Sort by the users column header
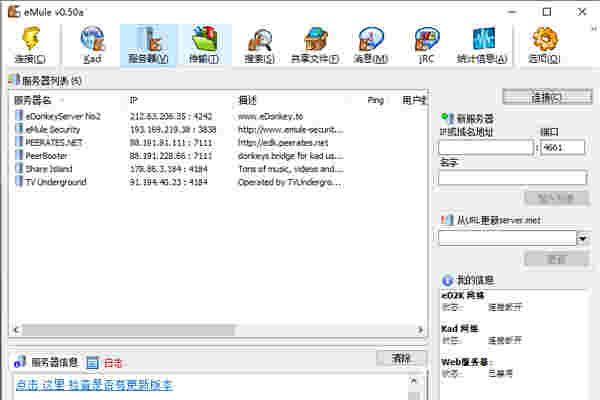The height and width of the screenshot is (400, 600). (414, 100)
